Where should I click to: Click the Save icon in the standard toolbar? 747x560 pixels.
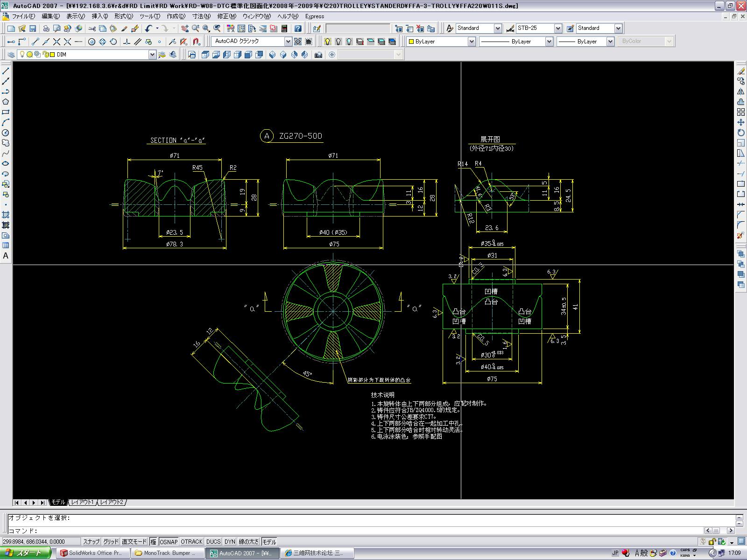[x=33, y=29]
